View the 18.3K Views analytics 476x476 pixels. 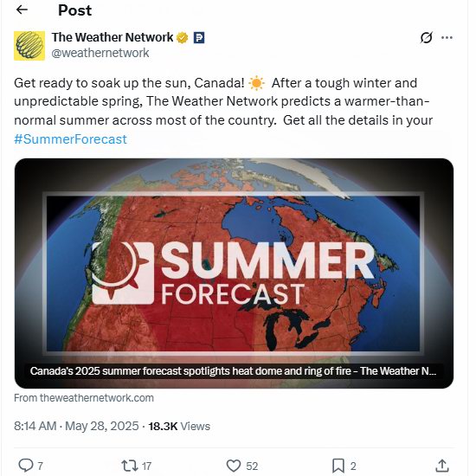coord(179,426)
